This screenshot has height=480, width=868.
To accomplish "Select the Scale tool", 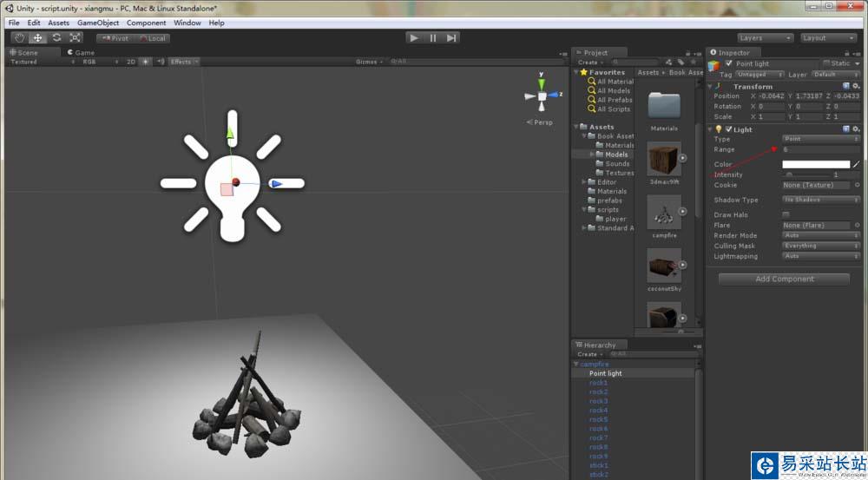I will coord(76,37).
